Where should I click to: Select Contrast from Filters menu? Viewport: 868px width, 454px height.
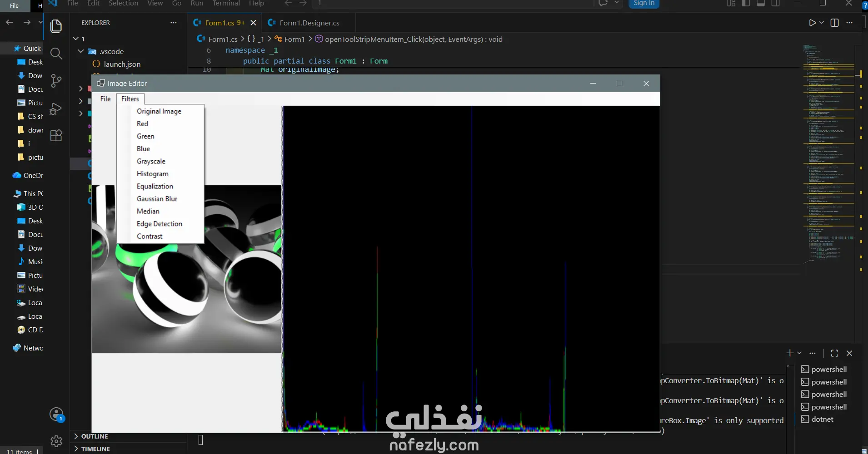pos(149,236)
